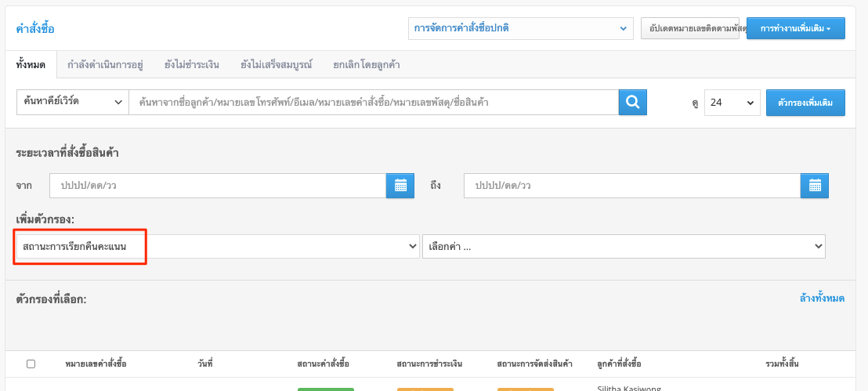Open the 'จาก' start date calendar picker

[400, 186]
